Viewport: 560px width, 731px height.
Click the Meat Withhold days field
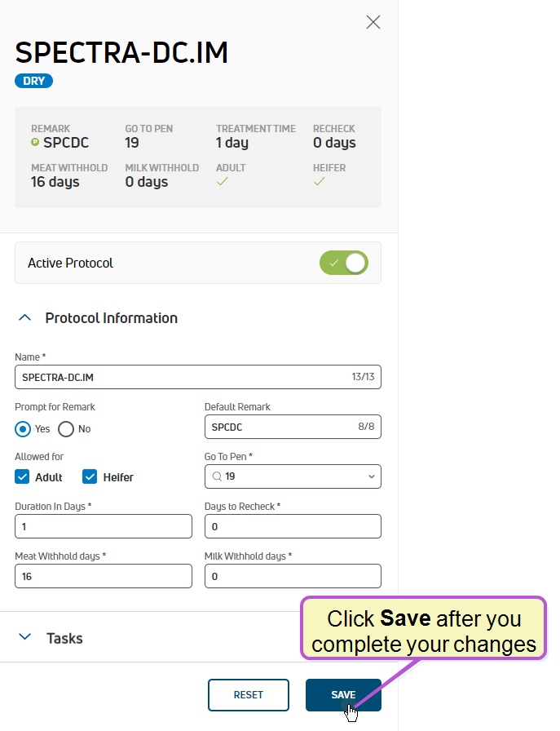(104, 576)
